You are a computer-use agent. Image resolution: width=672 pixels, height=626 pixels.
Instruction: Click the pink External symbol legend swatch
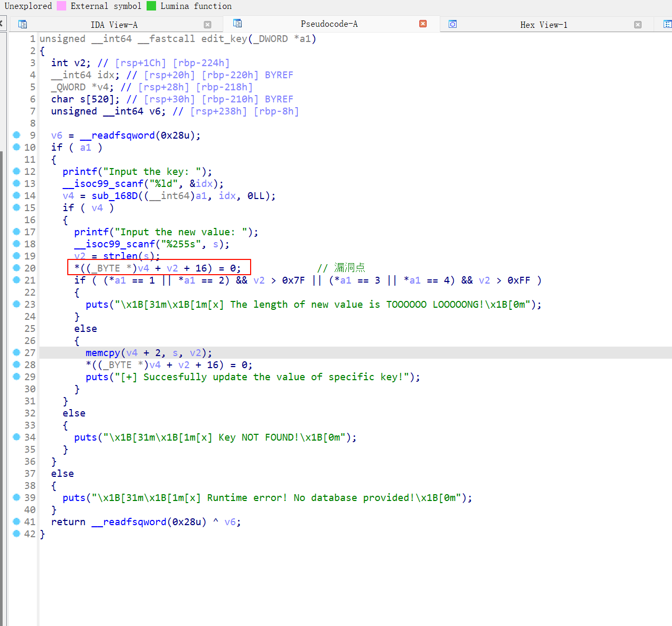(61, 6)
